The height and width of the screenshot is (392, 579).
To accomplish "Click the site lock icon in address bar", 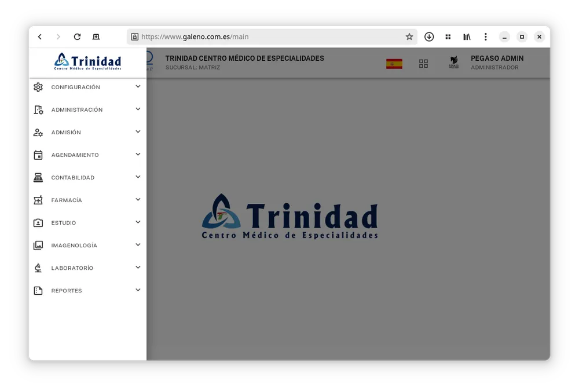I will (135, 36).
